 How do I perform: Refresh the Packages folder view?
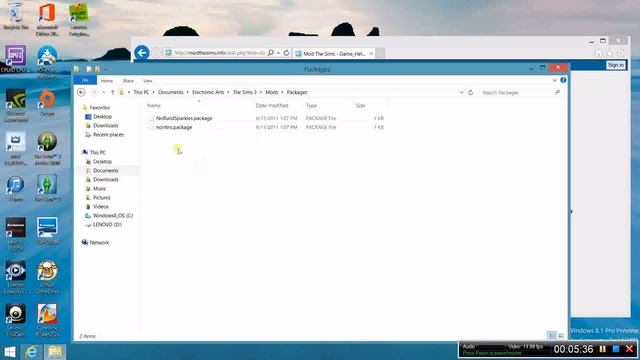click(x=471, y=93)
